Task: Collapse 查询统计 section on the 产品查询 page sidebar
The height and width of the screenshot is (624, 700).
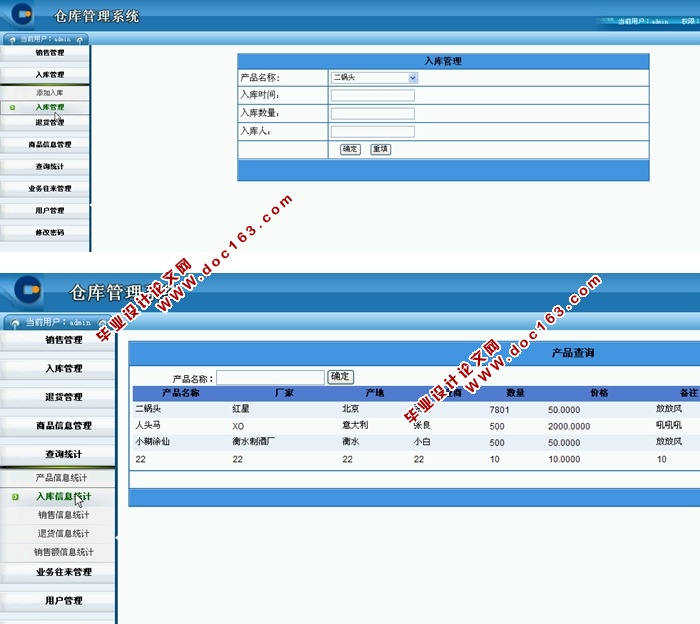Action: coord(63,454)
